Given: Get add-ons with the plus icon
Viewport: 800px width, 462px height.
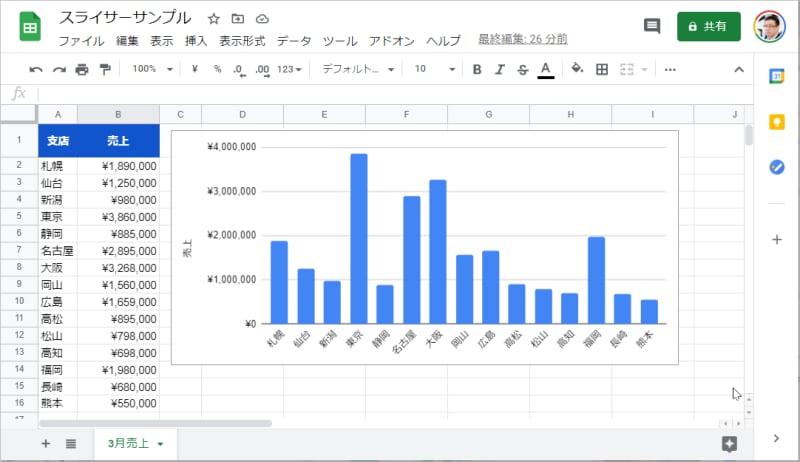Looking at the screenshot, I should pyautogui.click(x=777, y=239).
